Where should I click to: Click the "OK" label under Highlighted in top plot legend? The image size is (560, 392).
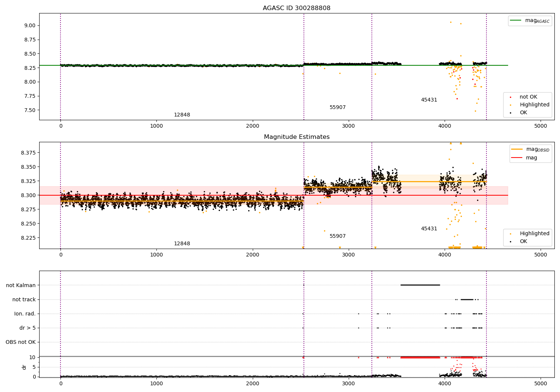pos(523,113)
